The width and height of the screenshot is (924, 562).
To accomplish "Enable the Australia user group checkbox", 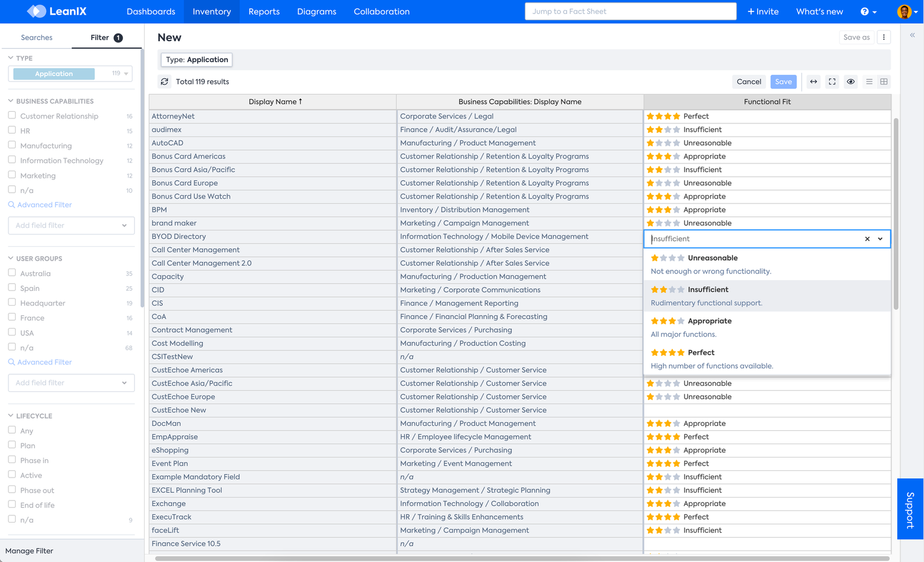I will pyautogui.click(x=12, y=273).
